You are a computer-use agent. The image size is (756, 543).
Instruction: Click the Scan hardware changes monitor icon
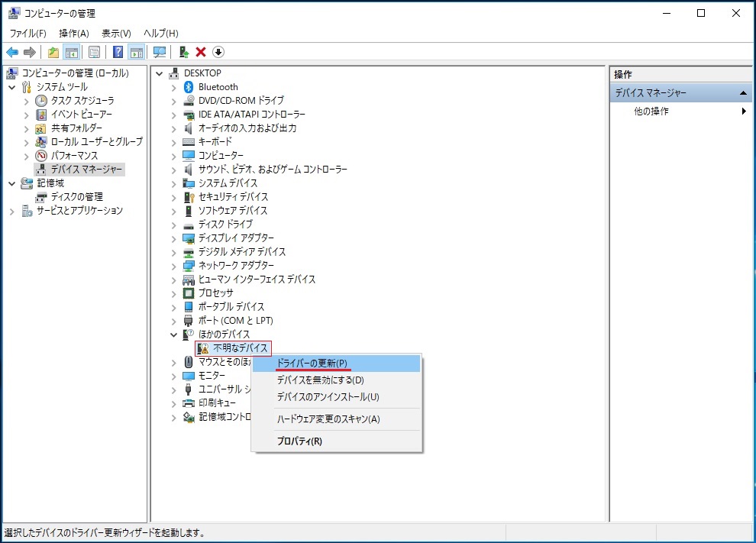click(x=159, y=52)
